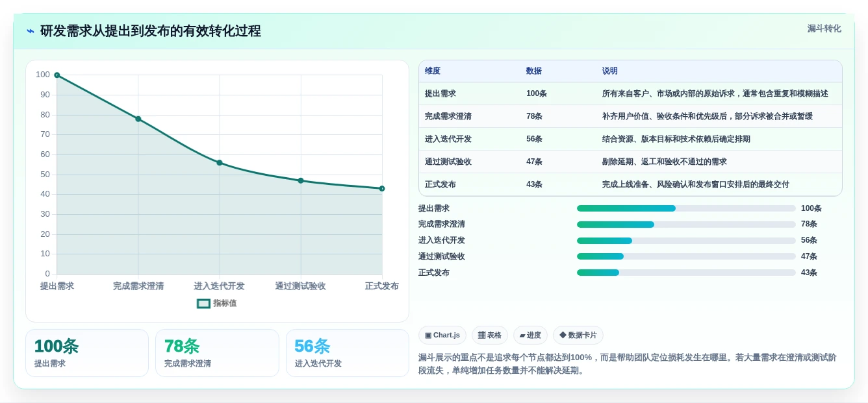The width and height of the screenshot is (868, 403).
Task: Click the description starting 结合资源
Action: click(x=676, y=139)
